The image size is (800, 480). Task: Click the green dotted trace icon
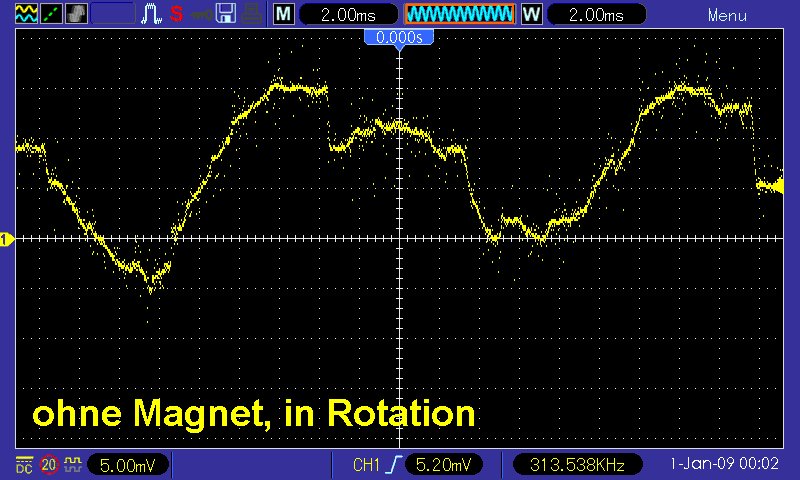[x=51, y=15]
